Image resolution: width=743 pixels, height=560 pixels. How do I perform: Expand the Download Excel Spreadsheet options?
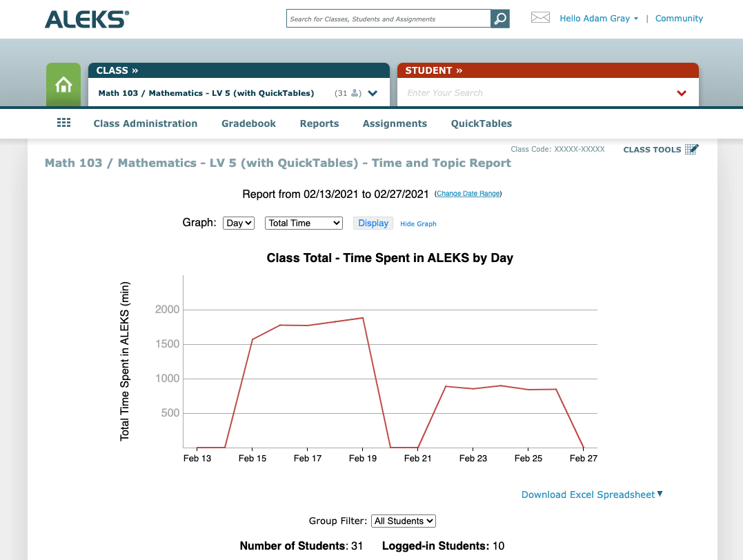[x=660, y=494]
